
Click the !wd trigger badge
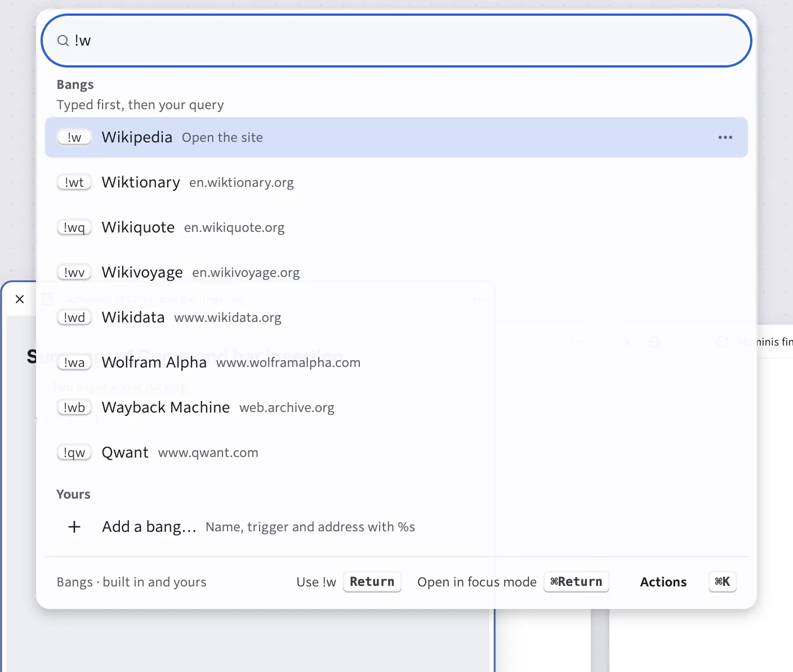click(x=74, y=317)
